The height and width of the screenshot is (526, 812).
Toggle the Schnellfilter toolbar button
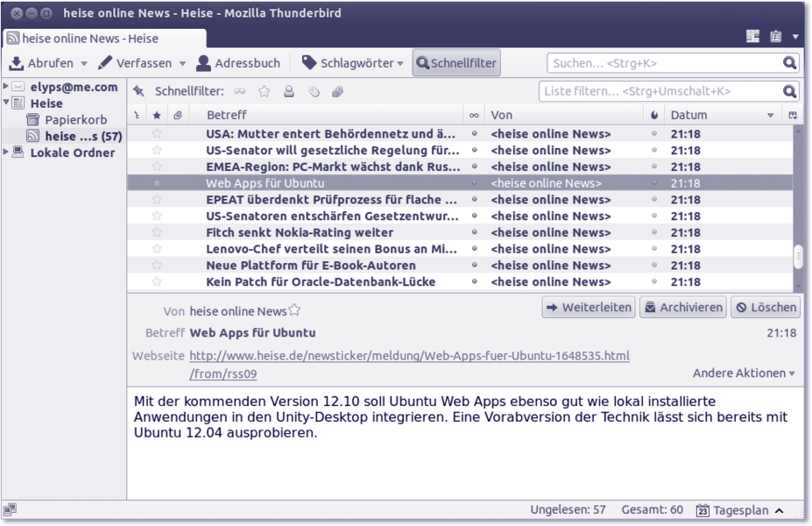456,63
